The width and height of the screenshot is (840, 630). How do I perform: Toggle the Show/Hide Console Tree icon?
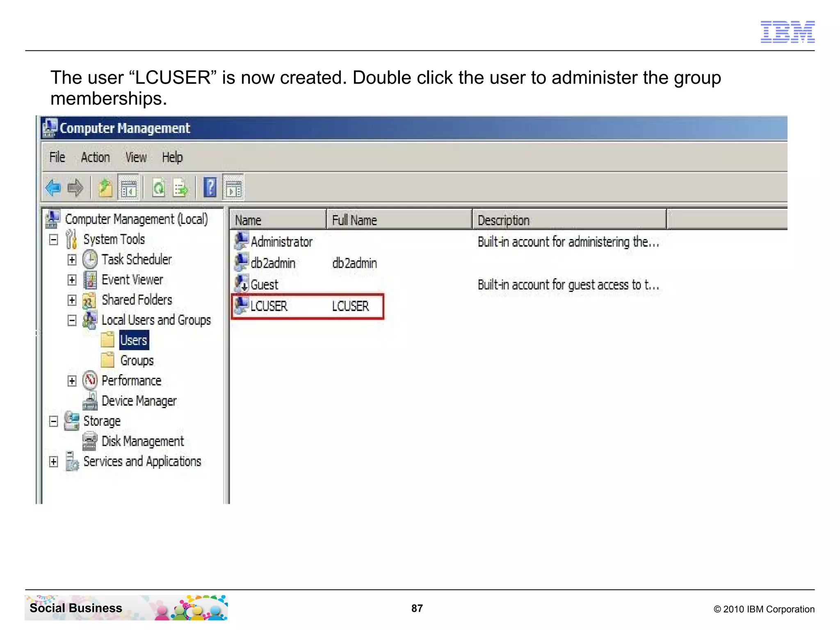128,188
